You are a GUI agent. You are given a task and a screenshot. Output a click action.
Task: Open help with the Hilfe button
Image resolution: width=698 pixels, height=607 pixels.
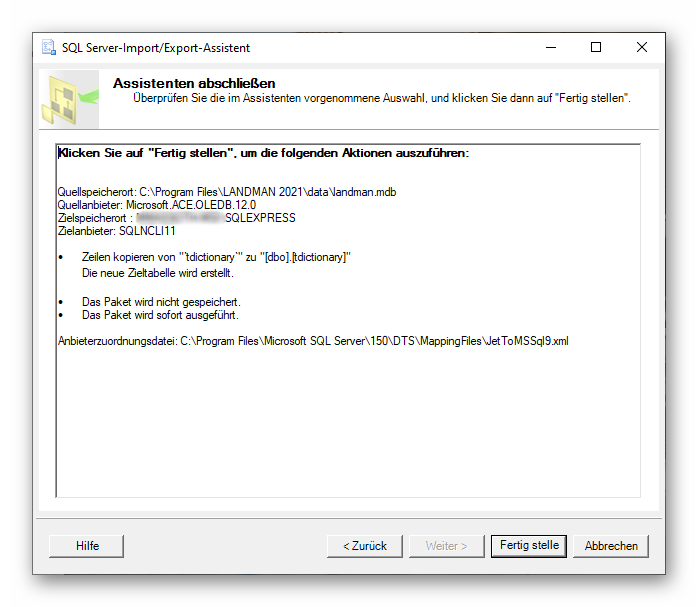(x=87, y=546)
